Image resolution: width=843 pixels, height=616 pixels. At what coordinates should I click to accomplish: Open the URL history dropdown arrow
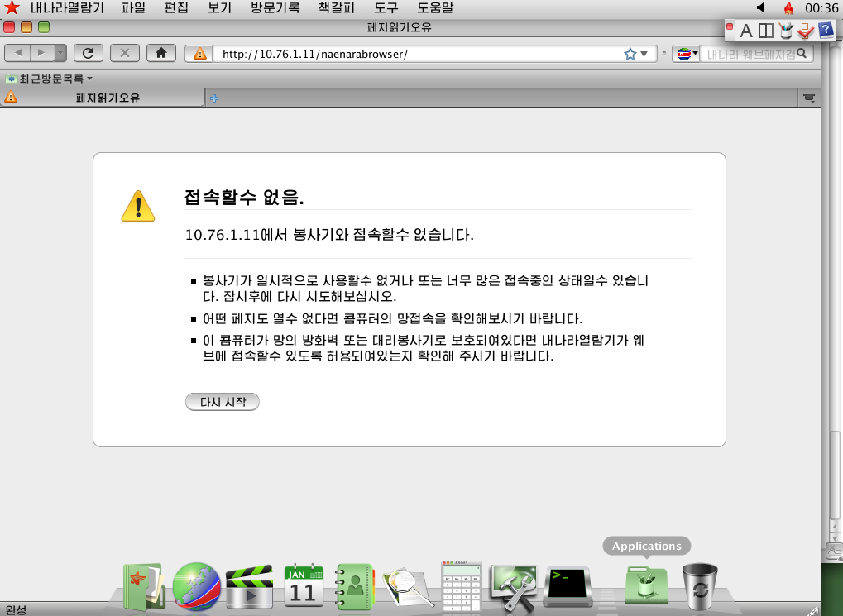pyautogui.click(x=644, y=55)
